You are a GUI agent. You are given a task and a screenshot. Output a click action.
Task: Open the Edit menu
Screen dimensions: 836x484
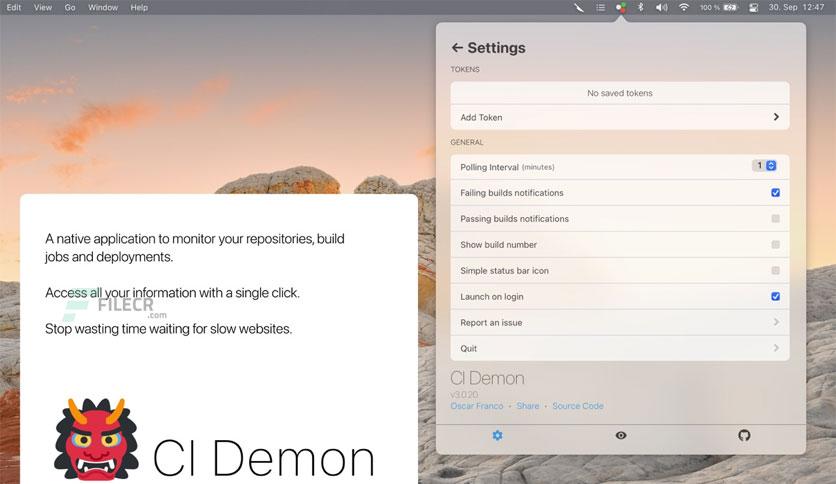coord(14,7)
